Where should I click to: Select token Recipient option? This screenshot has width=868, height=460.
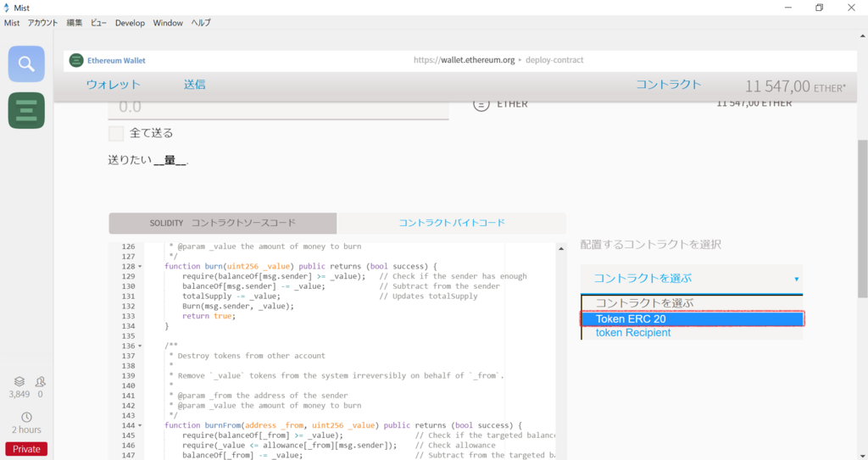click(693, 333)
